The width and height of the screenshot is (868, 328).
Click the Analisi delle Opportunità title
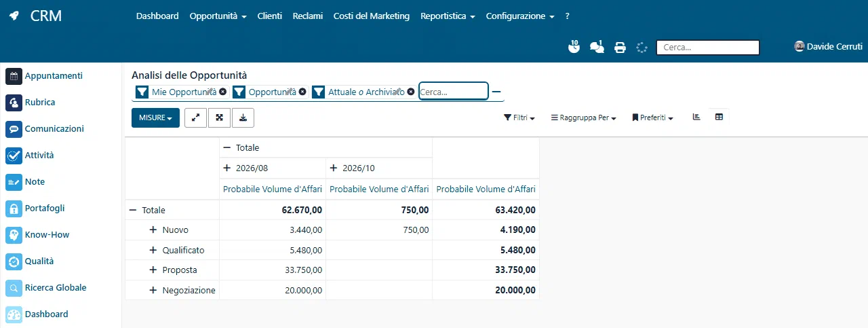click(189, 75)
